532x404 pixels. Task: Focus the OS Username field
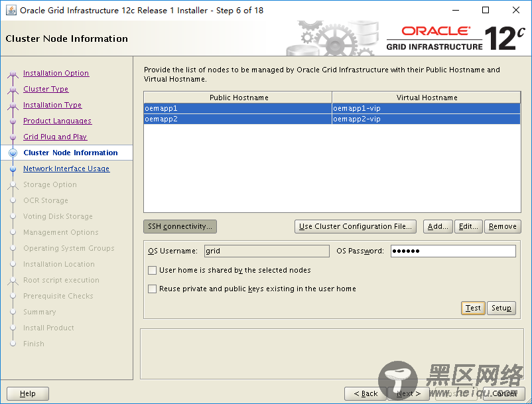click(267, 251)
